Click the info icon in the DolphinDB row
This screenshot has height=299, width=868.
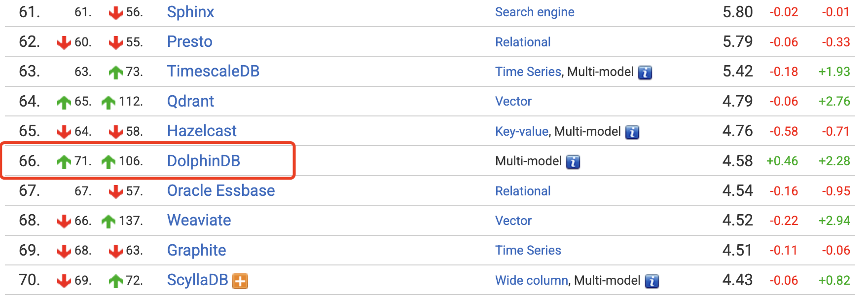point(573,162)
